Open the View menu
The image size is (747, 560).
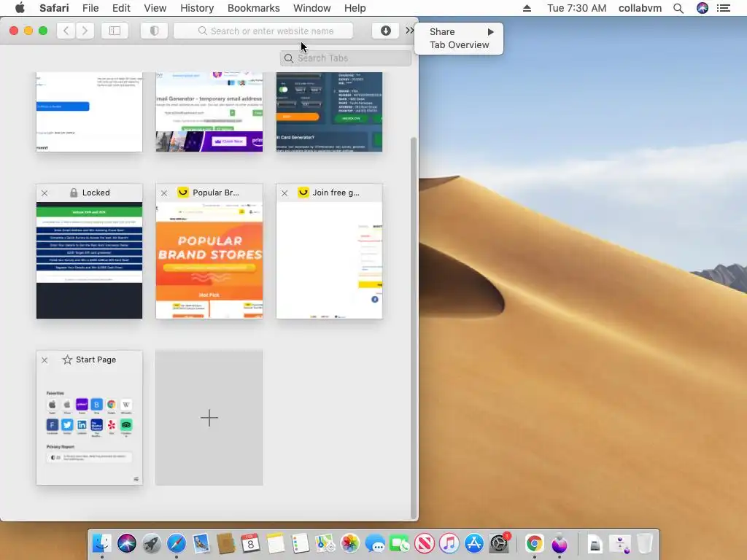pos(155,8)
